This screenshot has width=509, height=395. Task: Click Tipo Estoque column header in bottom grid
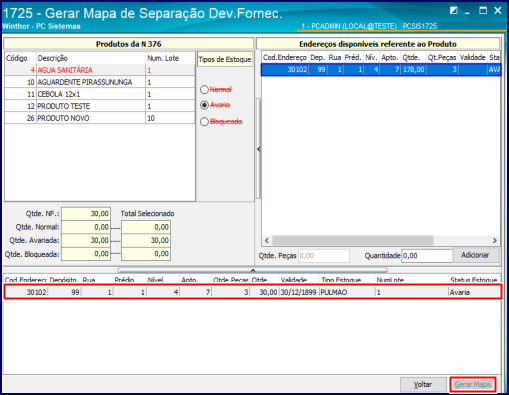point(347,280)
